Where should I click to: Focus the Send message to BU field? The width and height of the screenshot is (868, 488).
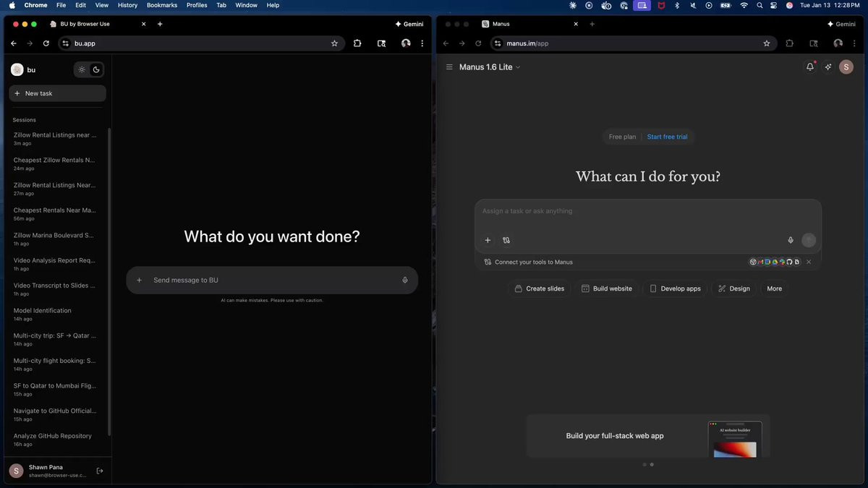(272, 280)
